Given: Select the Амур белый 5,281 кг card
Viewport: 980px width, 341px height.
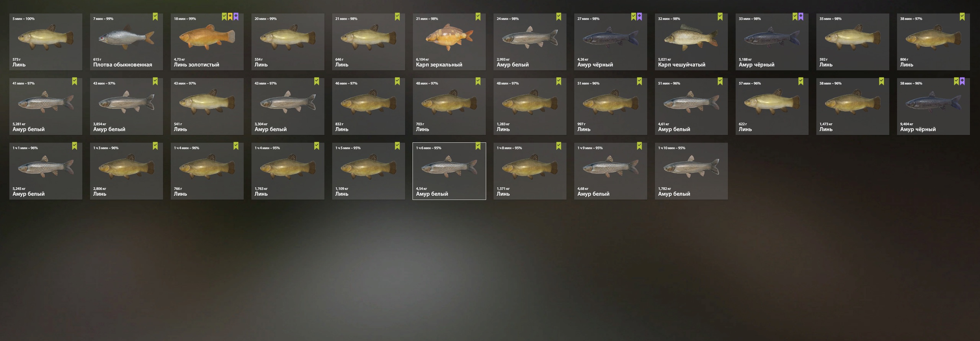Looking at the screenshot, I should pos(46,106).
